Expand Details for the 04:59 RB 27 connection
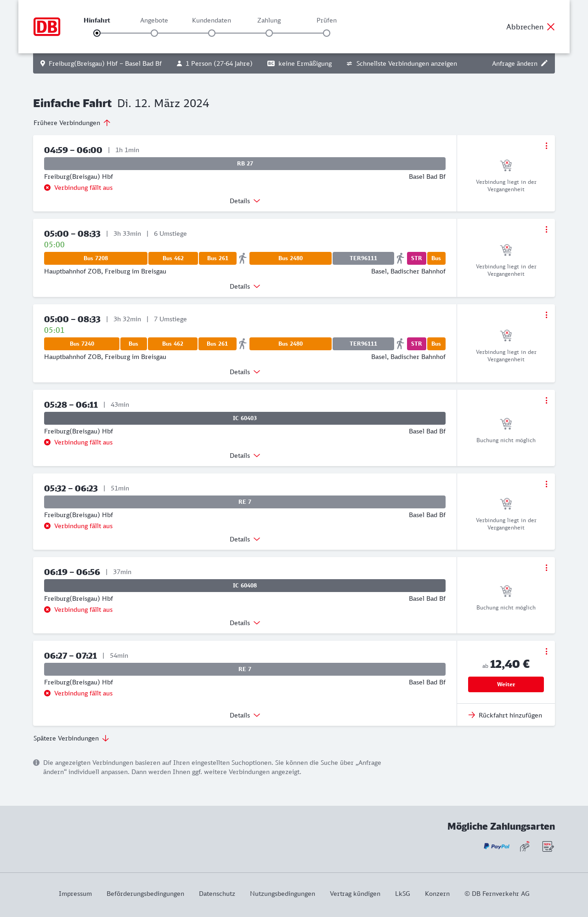This screenshot has height=917, width=588. tap(245, 201)
